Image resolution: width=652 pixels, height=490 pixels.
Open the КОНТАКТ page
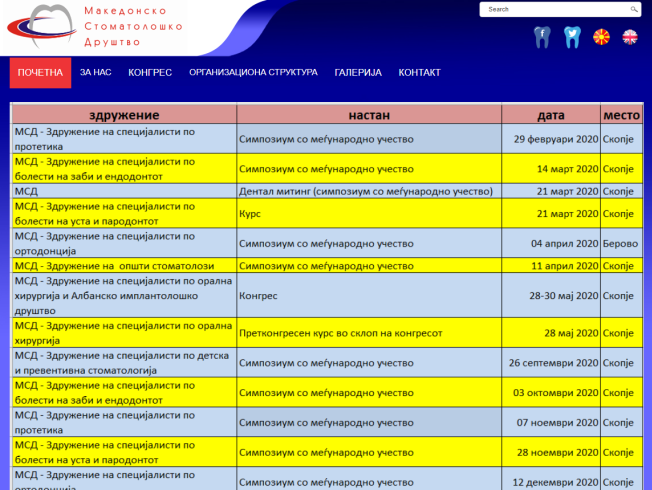point(419,73)
